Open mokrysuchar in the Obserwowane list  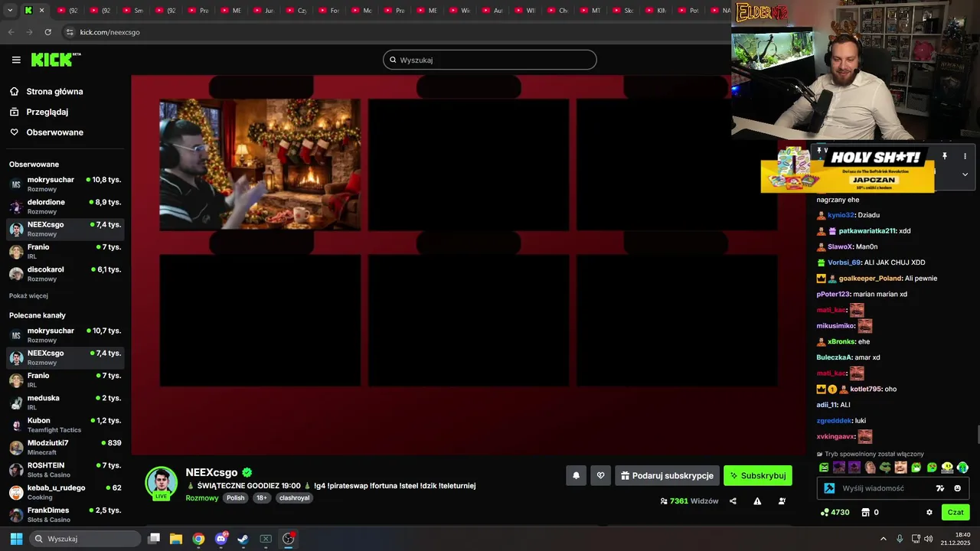point(65,184)
